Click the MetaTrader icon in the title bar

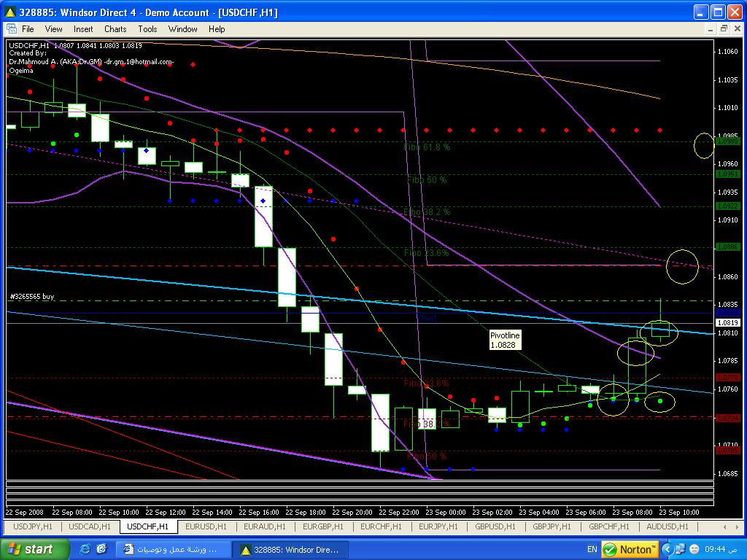click(9, 12)
